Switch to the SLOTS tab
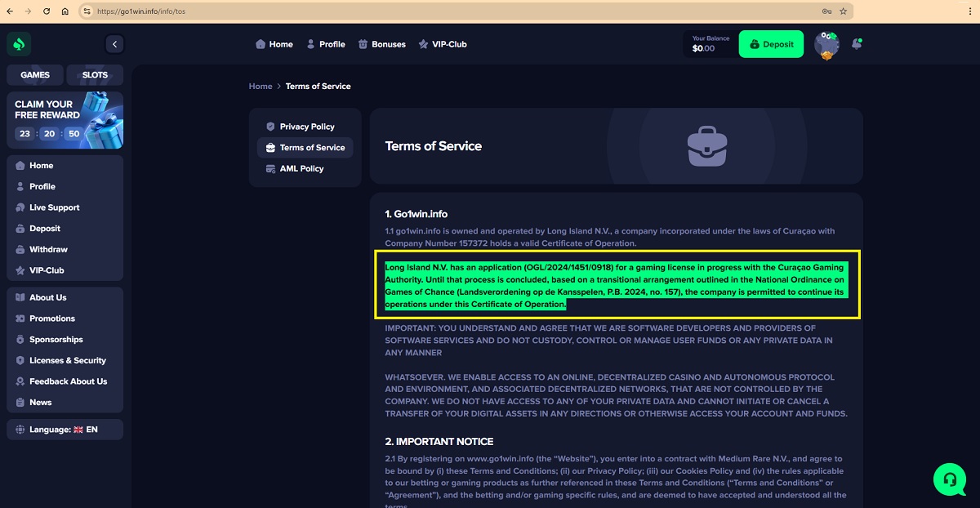Viewport: 980px width, 508px height. pyautogui.click(x=95, y=75)
